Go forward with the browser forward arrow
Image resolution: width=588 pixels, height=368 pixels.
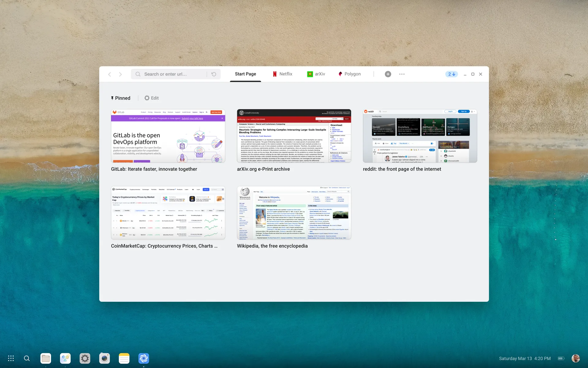120,74
